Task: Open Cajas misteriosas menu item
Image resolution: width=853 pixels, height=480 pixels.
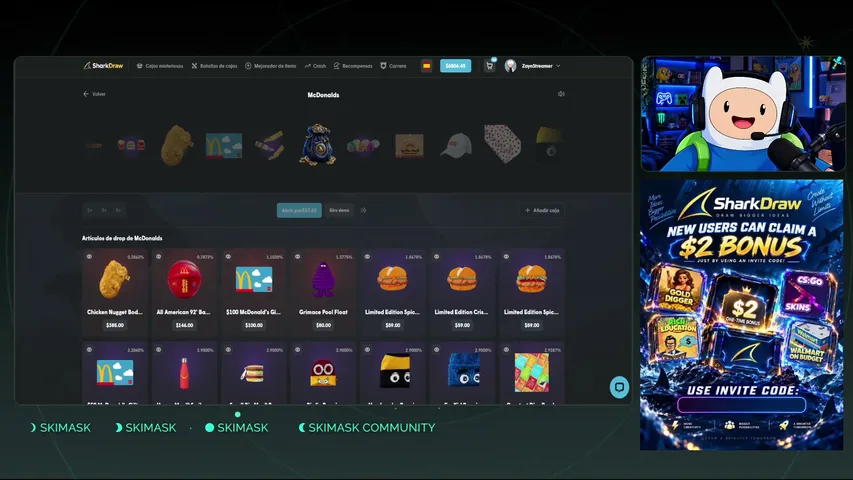Action: click(160, 66)
